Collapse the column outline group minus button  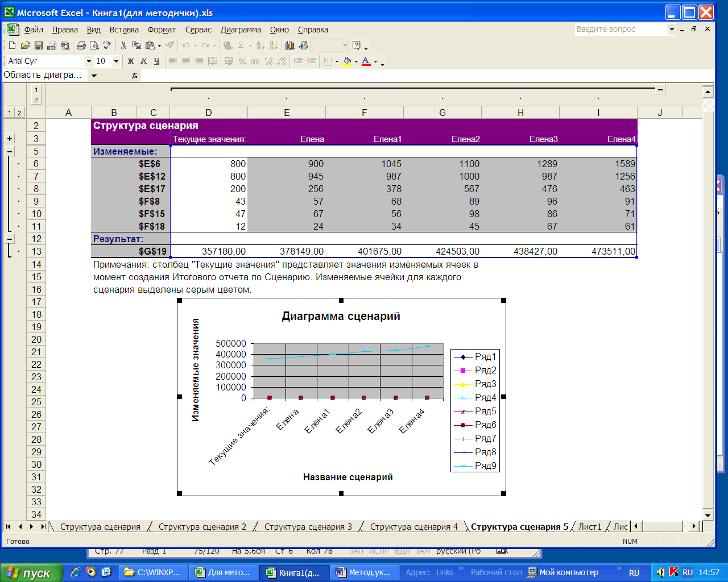coord(660,89)
